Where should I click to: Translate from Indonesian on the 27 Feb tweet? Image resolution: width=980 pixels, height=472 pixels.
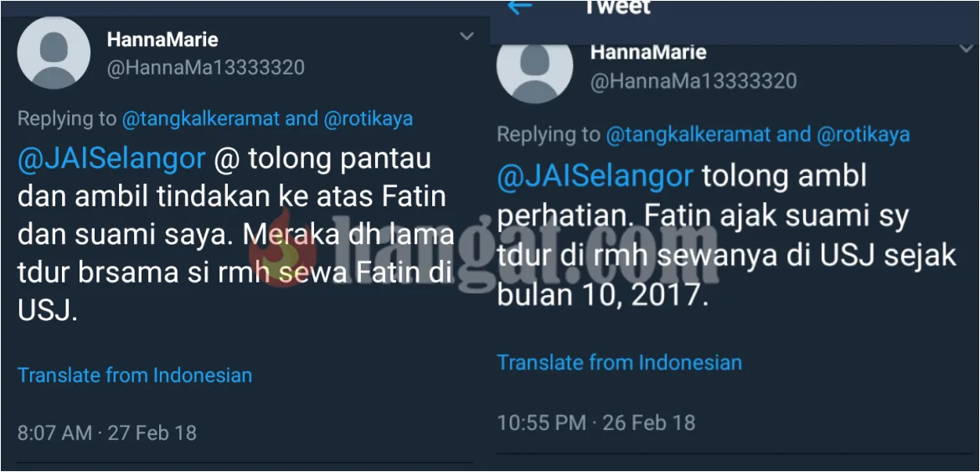(x=135, y=375)
